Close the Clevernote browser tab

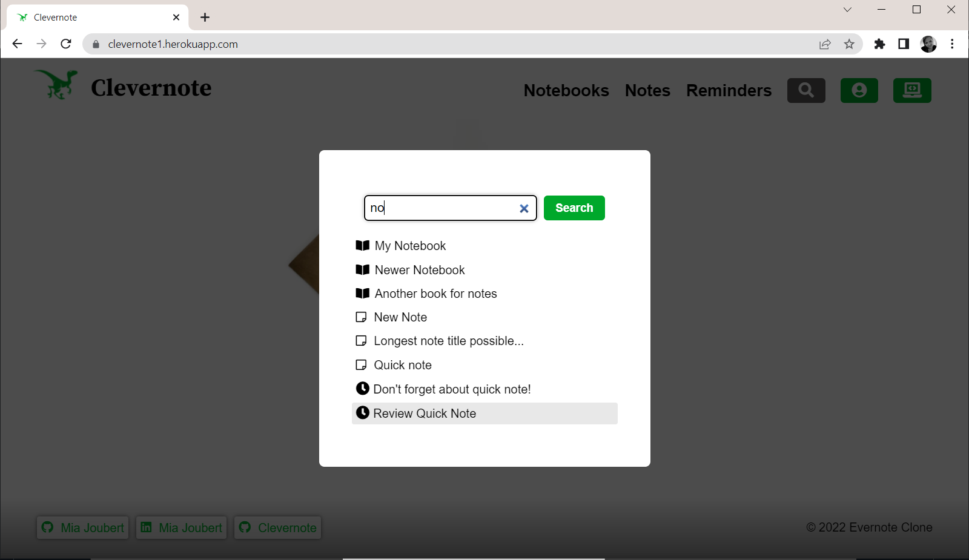(176, 17)
